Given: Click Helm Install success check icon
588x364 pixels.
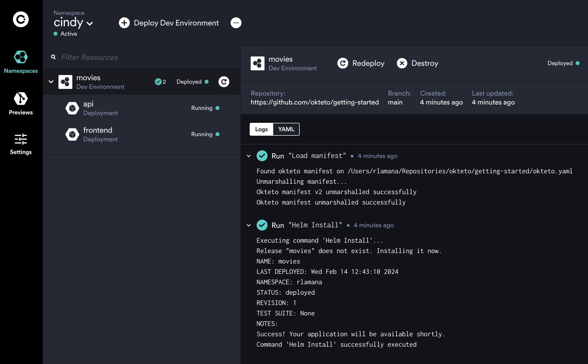Looking at the screenshot, I should (262, 225).
